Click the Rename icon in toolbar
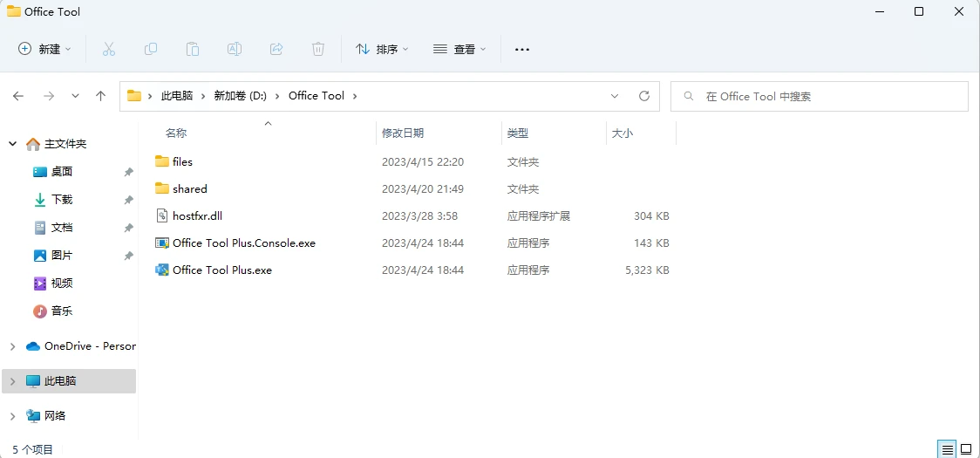Image resolution: width=980 pixels, height=458 pixels. click(235, 49)
